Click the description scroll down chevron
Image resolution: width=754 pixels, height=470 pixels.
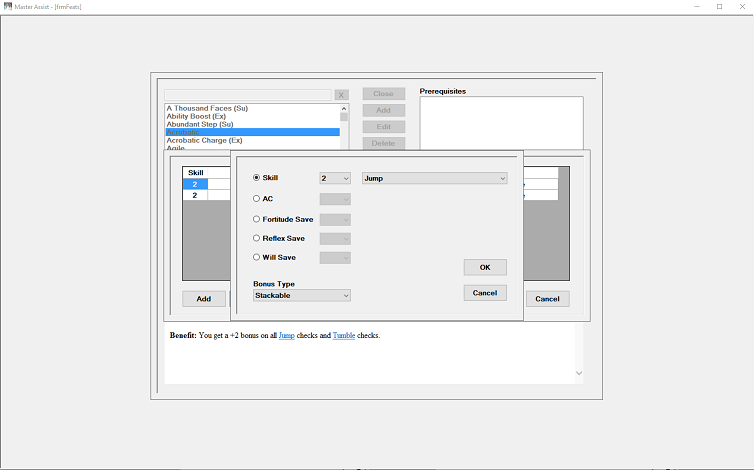pyautogui.click(x=579, y=373)
